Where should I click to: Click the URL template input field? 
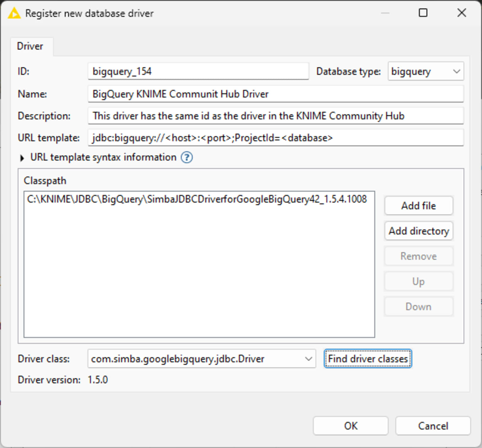[x=276, y=138]
